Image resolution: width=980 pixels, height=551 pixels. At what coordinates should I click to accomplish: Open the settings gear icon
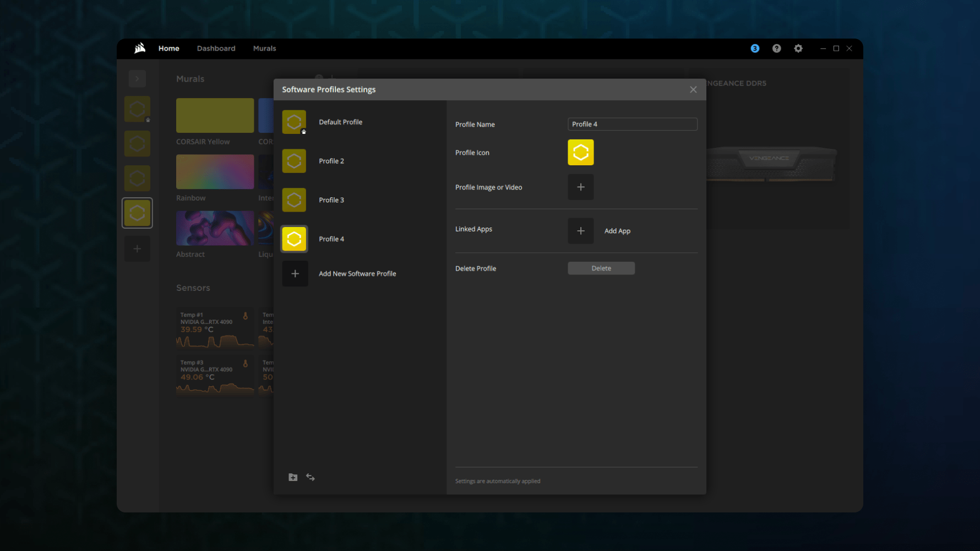pyautogui.click(x=798, y=48)
